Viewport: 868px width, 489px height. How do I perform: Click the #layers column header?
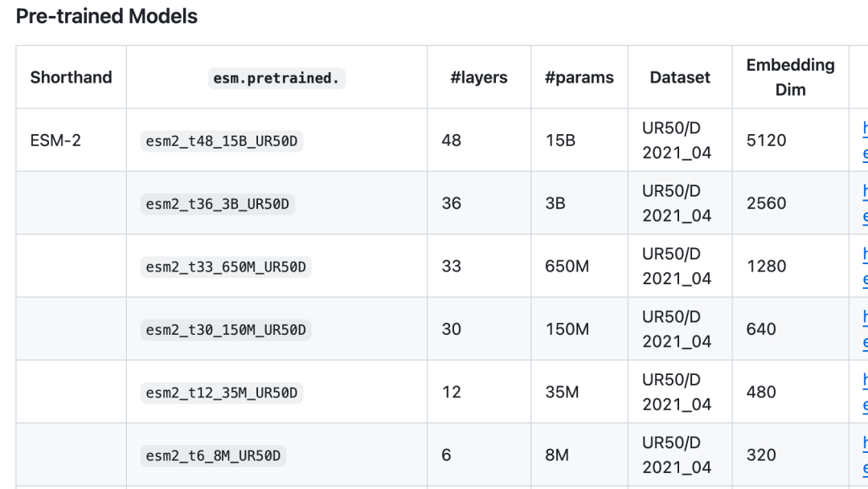[479, 77]
